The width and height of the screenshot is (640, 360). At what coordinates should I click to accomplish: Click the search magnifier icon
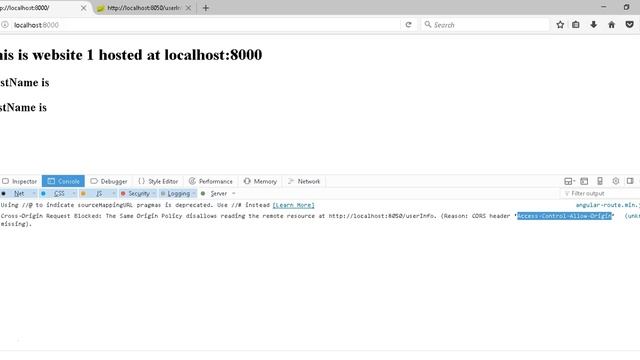(x=427, y=24)
